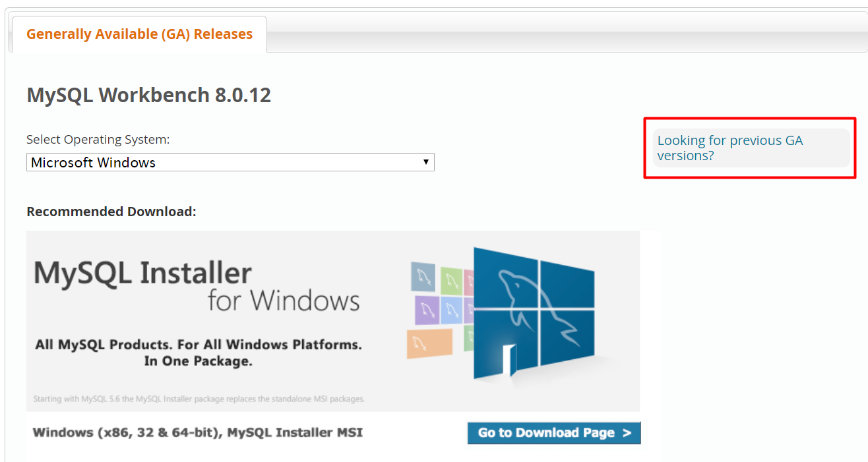Click the MySQL Installer for Windows banner

click(x=333, y=321)
